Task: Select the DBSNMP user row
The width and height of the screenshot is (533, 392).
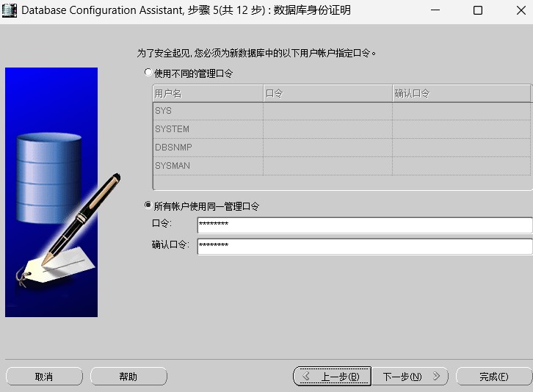Action: click(341, 148)
